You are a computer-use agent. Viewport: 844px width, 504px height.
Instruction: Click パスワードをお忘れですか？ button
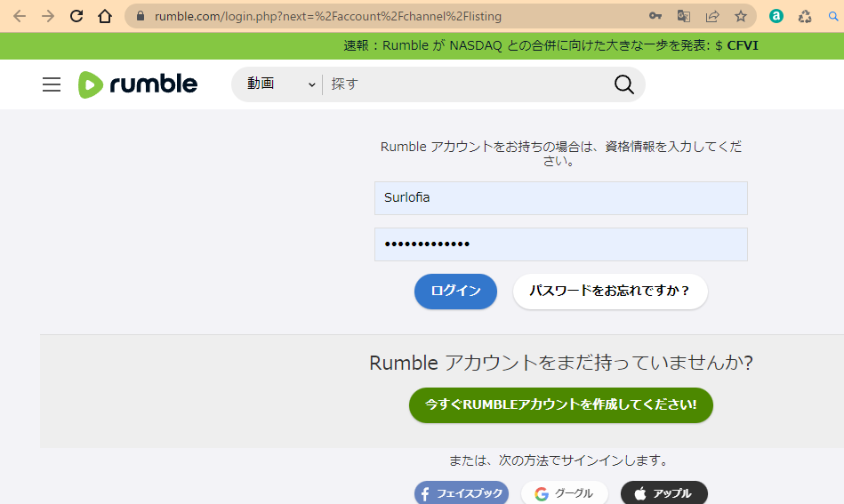(610, 291)
